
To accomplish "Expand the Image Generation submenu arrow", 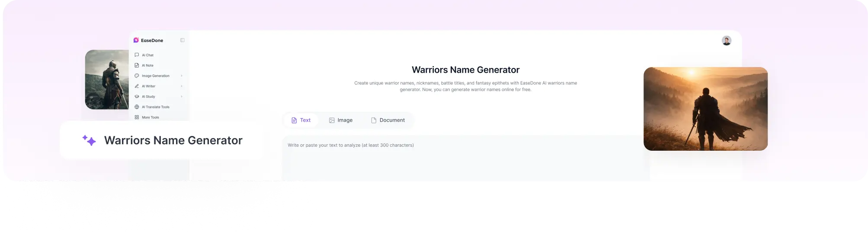I will pyautogui.click(x=182, y=76).
